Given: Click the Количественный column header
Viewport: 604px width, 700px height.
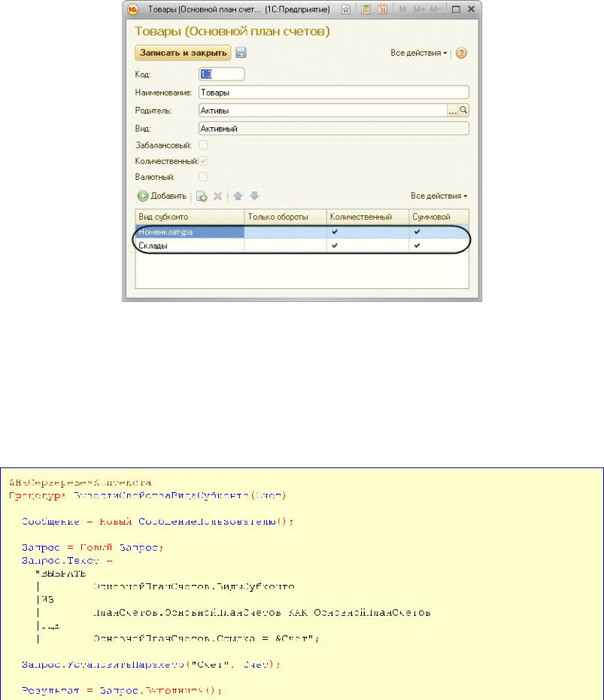Looking at the screenshot, I should (368, 217).
